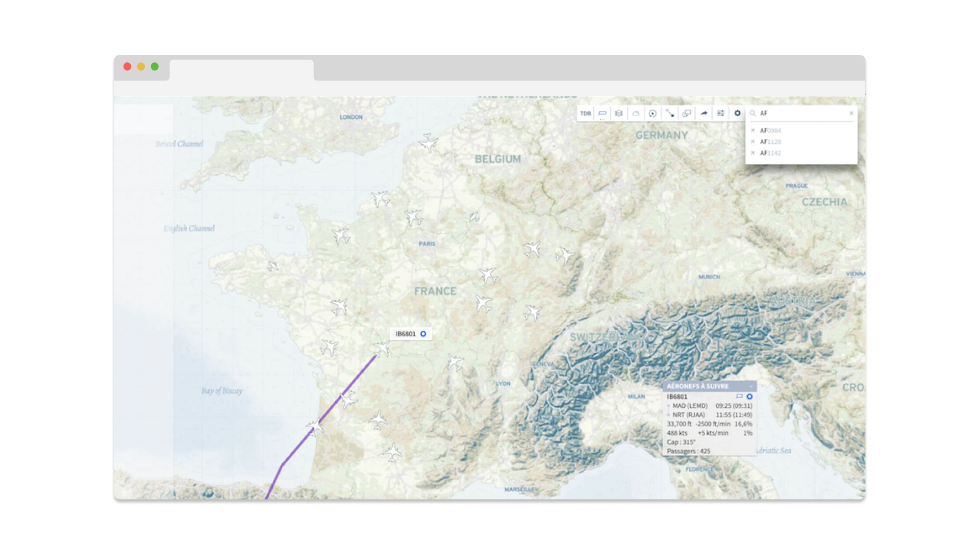Toggle the weather cloud icon
Viewport: 980px width, 551px height.
click(x=636, y=114)
